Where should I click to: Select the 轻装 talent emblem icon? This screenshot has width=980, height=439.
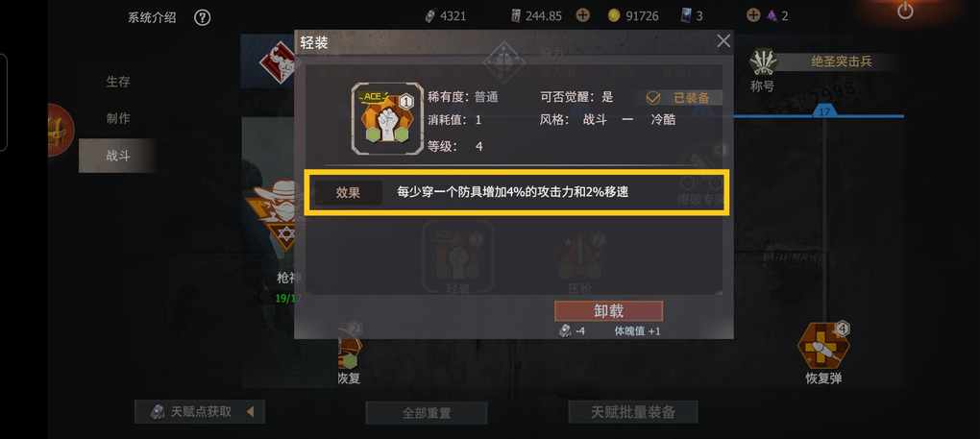pos(384,119)
